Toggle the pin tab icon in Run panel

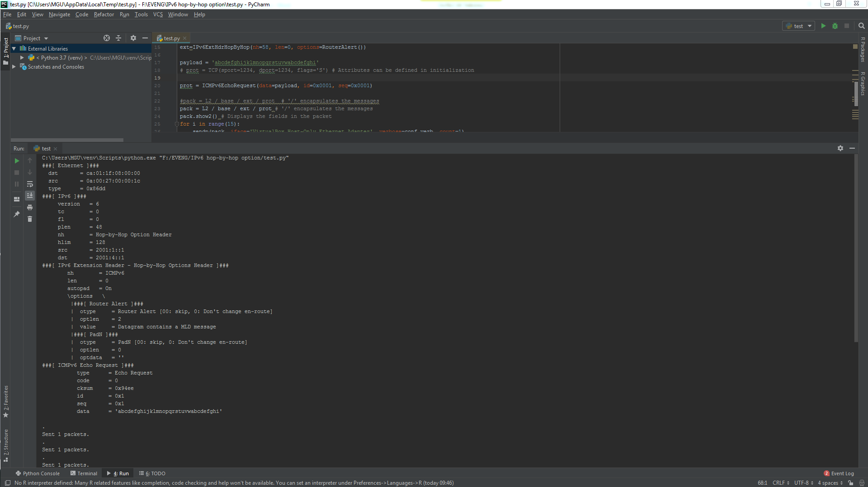point(17,214)
